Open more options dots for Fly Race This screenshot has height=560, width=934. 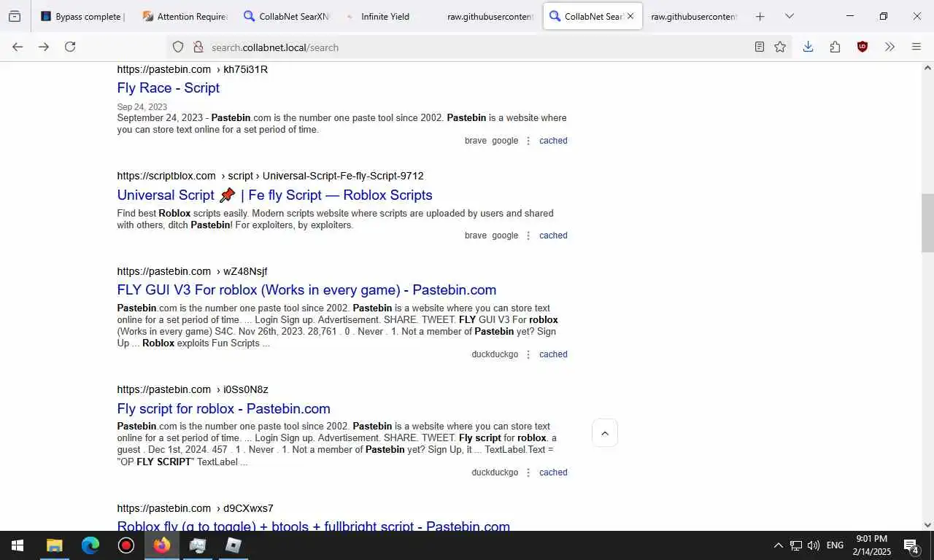tap(528, 141)
